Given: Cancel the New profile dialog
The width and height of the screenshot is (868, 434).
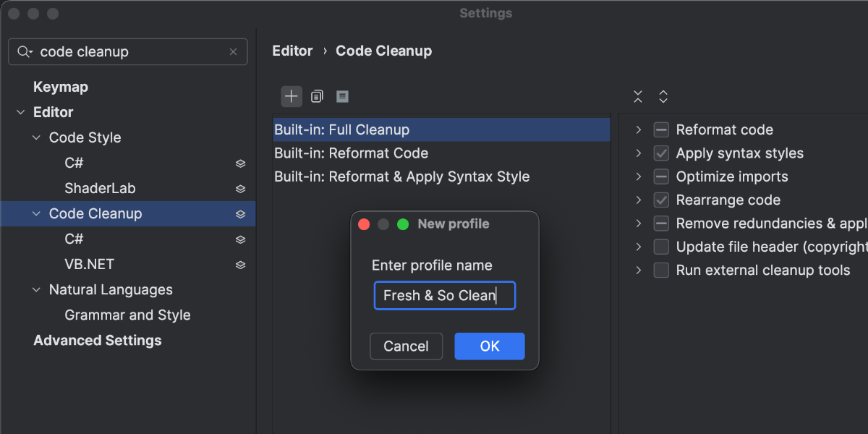Looking at the screenshot, I should tap(406, 346).
